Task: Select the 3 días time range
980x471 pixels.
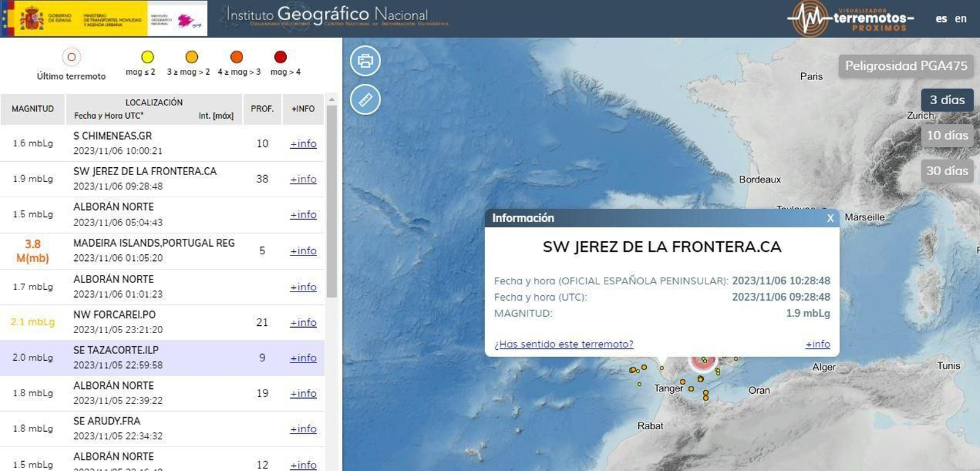Action: [x=947, y=100]
